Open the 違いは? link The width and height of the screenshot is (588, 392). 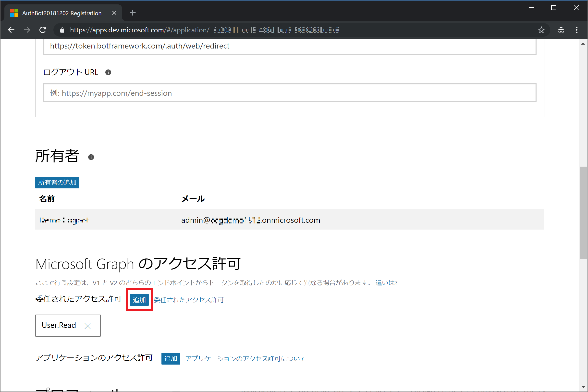386,283
